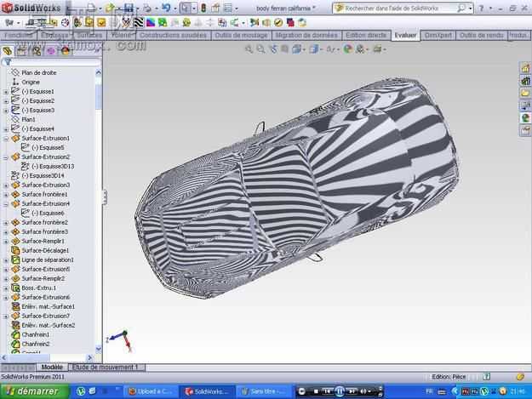The height and width of the screenshot is (399, 532).
Task: Switch to the SolidWorks taskbar button
Action: click(207, 391)
